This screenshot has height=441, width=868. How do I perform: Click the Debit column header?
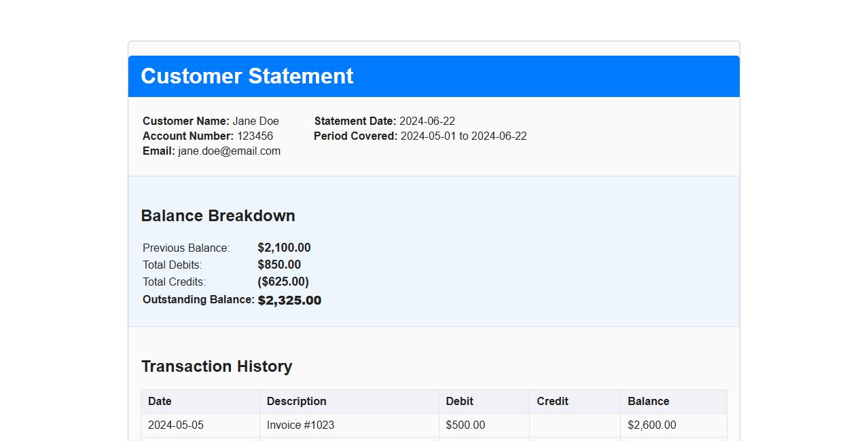click(459, 401)
